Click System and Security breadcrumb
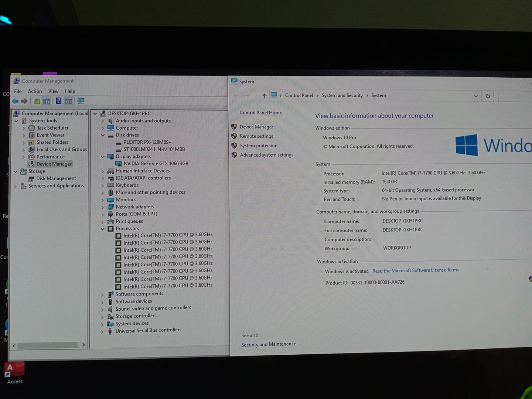This screenshot has height=399, width=532. tap(342, 95)
